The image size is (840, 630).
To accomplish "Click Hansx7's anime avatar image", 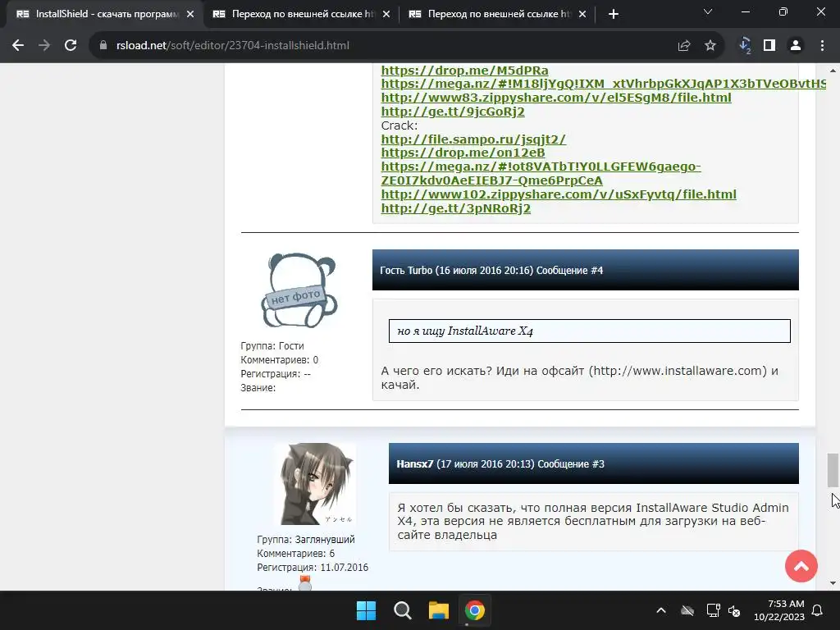I will (316, 484).
